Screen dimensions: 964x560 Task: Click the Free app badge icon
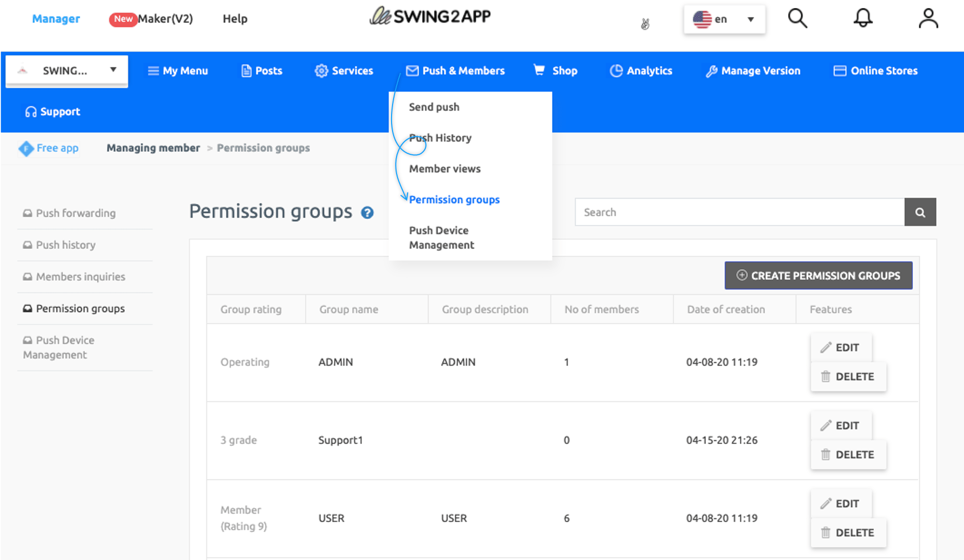(26, 148)
